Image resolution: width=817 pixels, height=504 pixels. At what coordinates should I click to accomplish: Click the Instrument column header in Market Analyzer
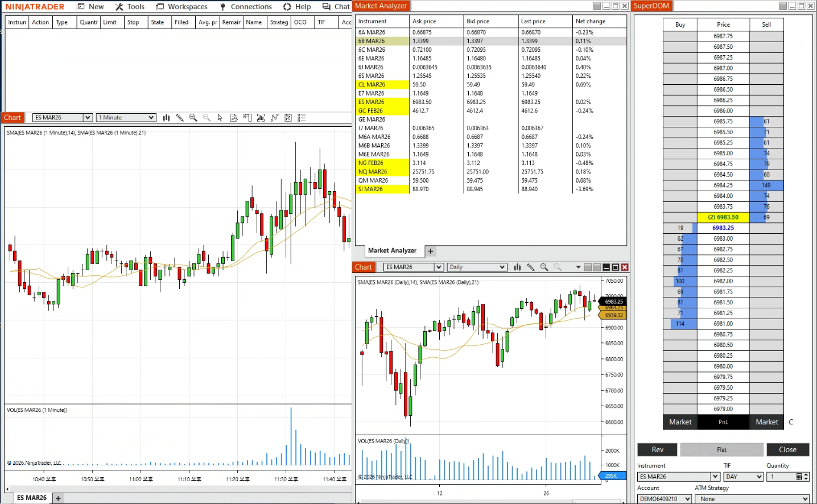coord(382,21)
